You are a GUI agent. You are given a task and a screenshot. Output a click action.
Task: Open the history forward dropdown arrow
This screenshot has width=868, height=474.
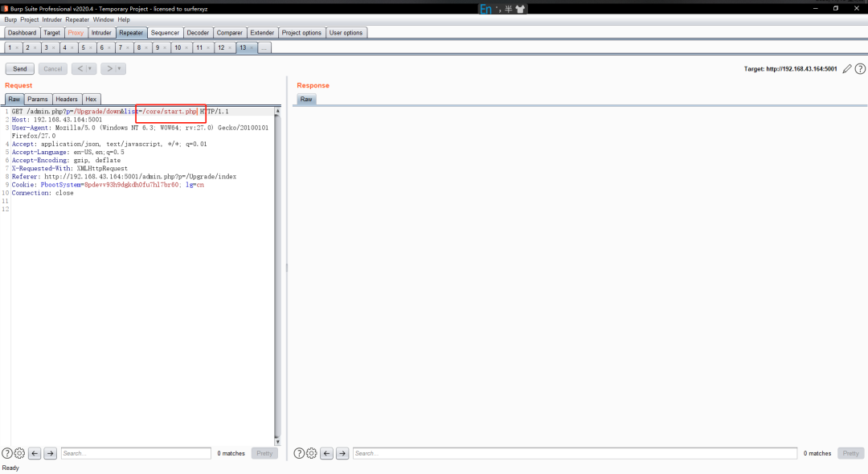120,68
